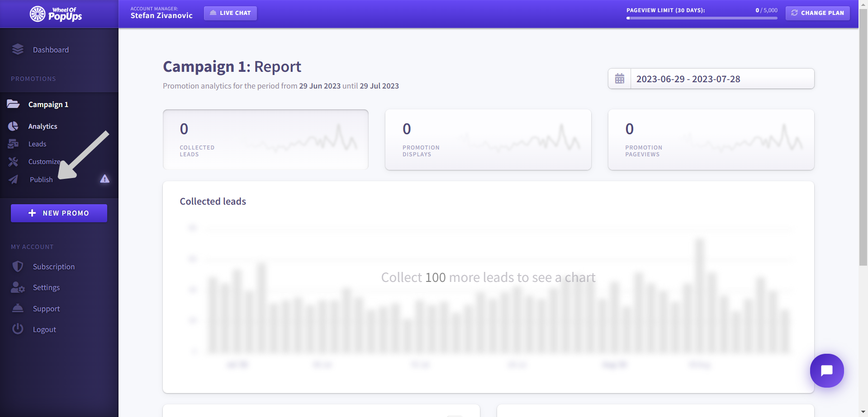
Task: Select the Promotion Displays stat card
Action: tap(488, 140)
